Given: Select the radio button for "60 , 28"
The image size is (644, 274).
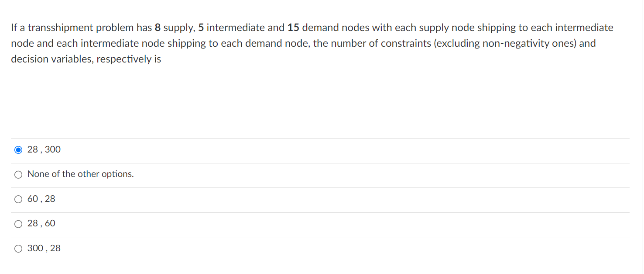Looking at the screenshot, I should click(18, 199).
